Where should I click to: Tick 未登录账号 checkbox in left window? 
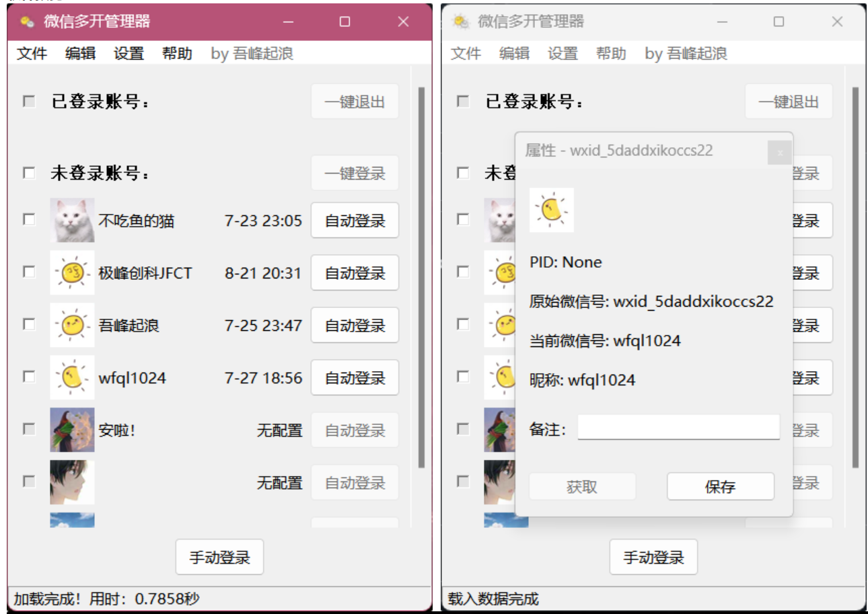click(29, 173)
